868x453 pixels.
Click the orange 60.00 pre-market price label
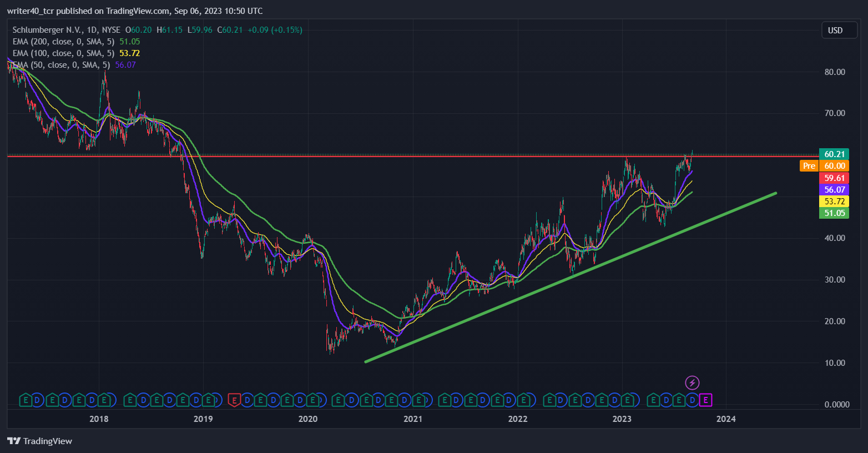pyautogui.click(x=834, y=166)
